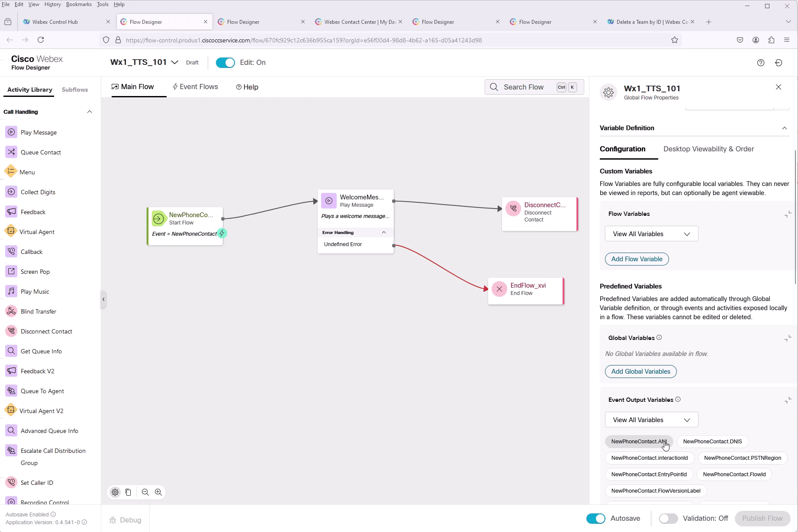Click the flow version history icon
Viewport: 798px width, 532px height.
779,63
